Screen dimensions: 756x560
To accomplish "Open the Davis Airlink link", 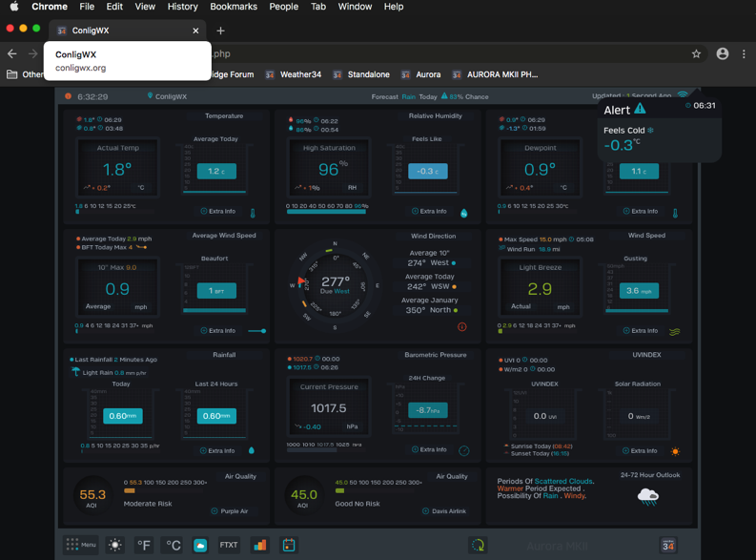I will tap(444, 511).
